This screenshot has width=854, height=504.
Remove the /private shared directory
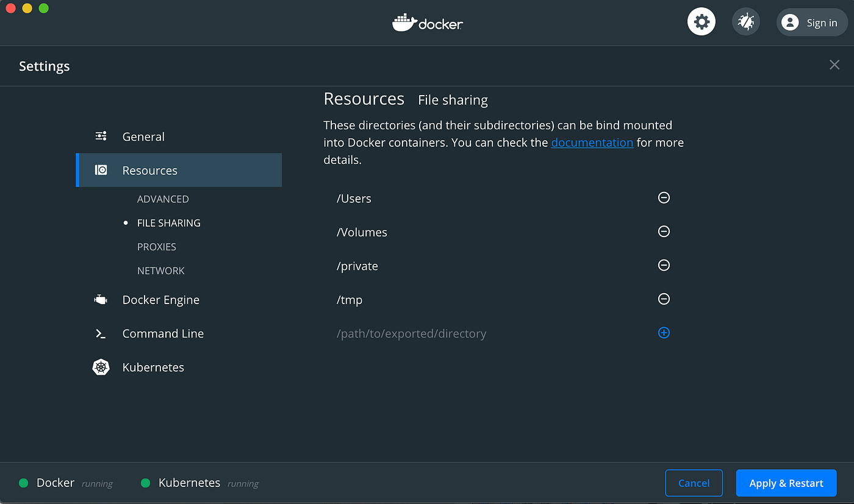click(x=664, y=265)
